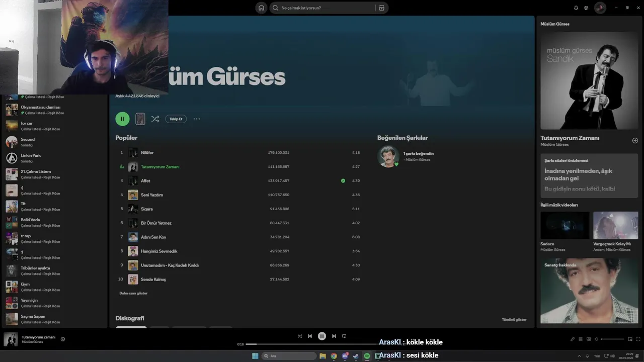Toggle repeat in the bottom player bar
Image resolution: width=644 pixels, height=362 pixels.
click(344, 336)
